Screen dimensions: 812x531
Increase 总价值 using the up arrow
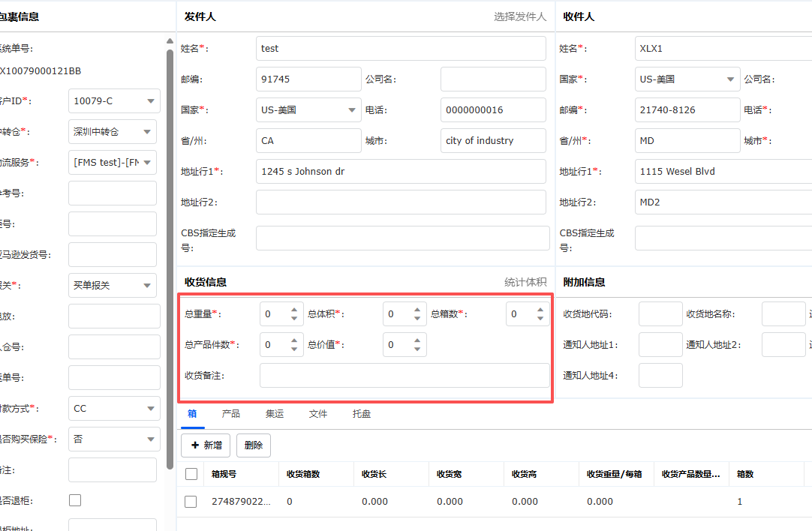click(x=417, y=340)
